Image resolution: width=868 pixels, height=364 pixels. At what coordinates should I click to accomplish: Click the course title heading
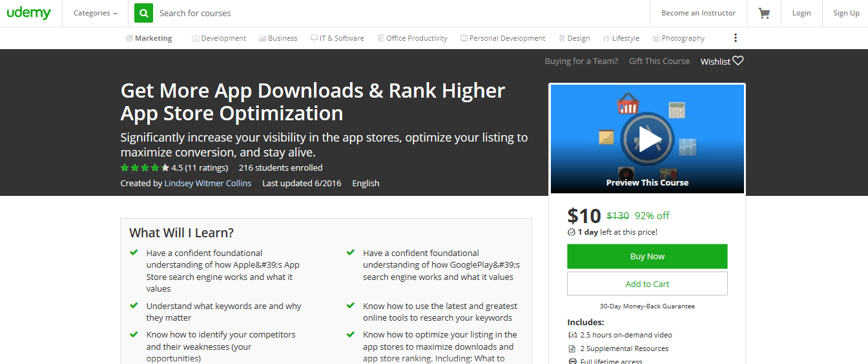[x=313, y=102]
